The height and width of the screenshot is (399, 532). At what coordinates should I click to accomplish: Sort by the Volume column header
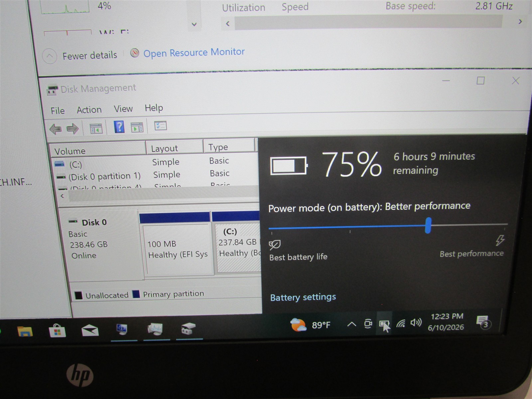tap(98, 149)
